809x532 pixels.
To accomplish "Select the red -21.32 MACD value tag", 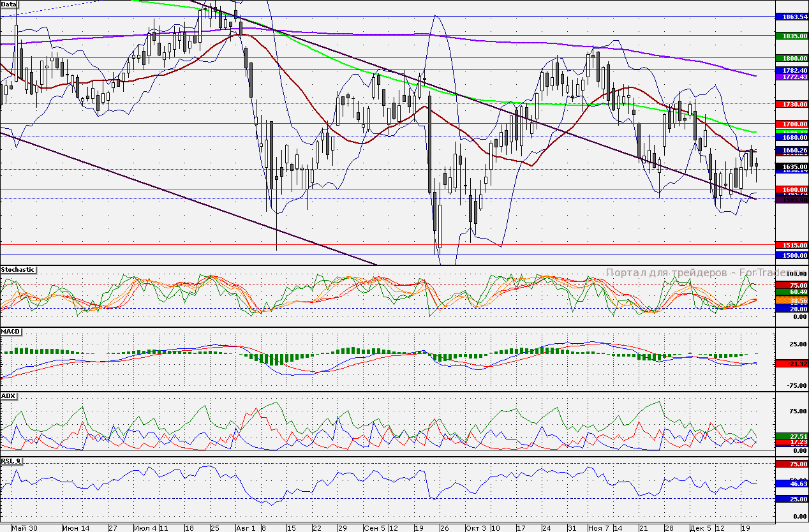I will 790,364.
